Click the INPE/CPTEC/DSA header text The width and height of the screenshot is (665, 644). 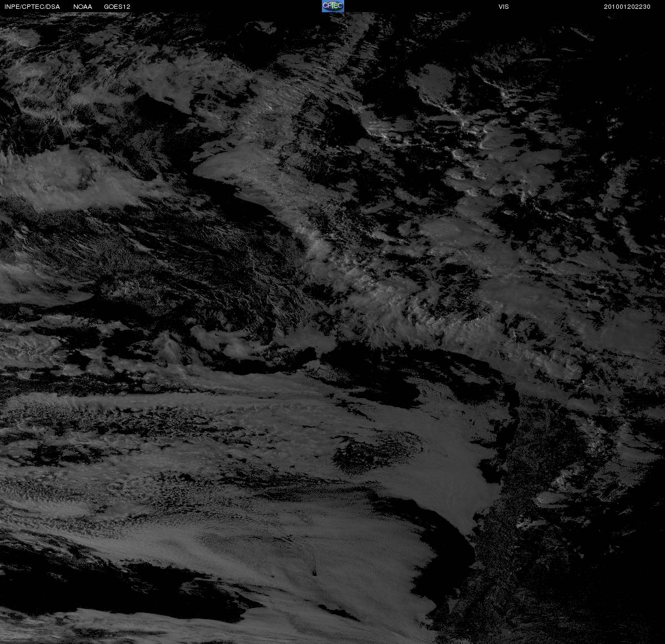[x=32, y=7]
